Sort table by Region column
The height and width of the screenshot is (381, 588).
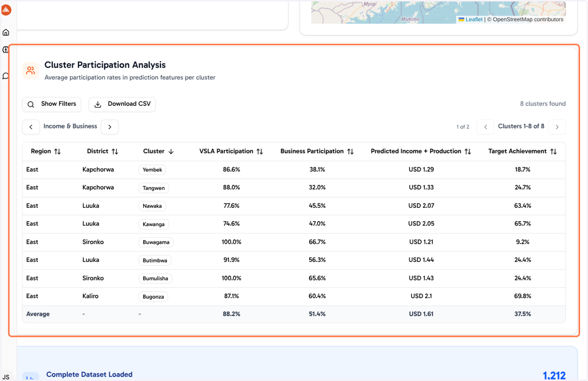click(x=57, y=152)
